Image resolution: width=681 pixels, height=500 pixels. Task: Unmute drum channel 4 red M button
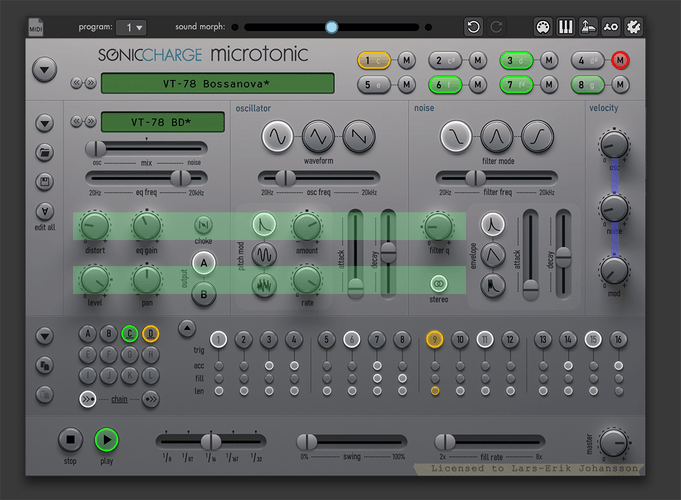(620, 60)
